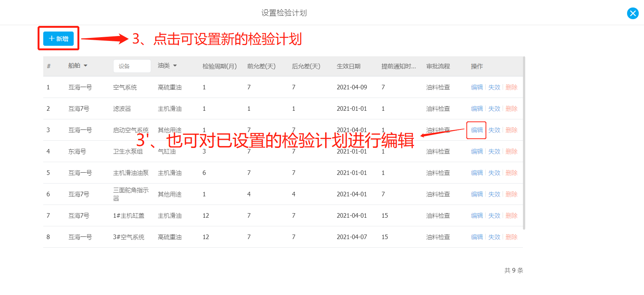The image size is (644, 295).
Task: Mark row 4 卫生水泵组 plan as 失效
Action: [x=494, y=151]
